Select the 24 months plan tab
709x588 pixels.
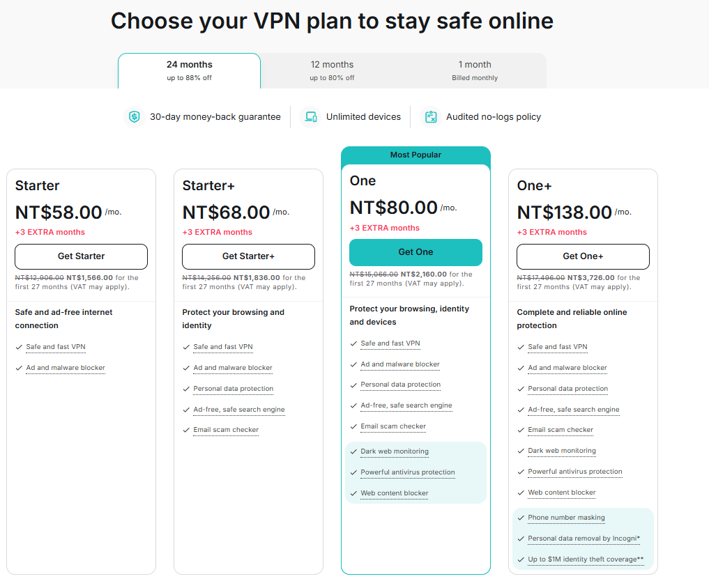(189, 70)
